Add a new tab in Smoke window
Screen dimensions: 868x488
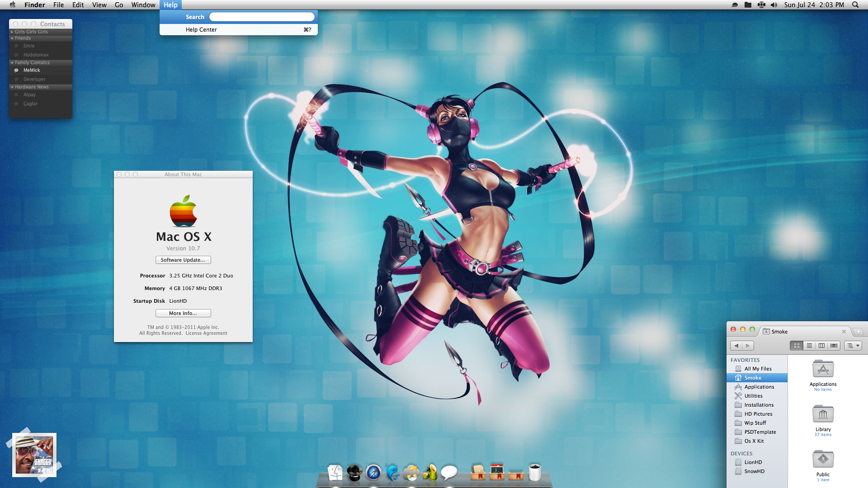point(858,332)
